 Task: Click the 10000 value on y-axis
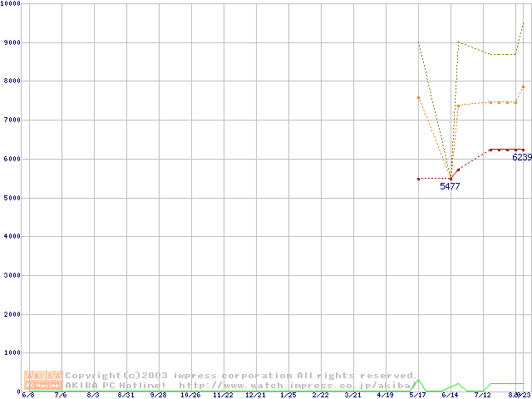pyautogui.click(x=12, y=4)
